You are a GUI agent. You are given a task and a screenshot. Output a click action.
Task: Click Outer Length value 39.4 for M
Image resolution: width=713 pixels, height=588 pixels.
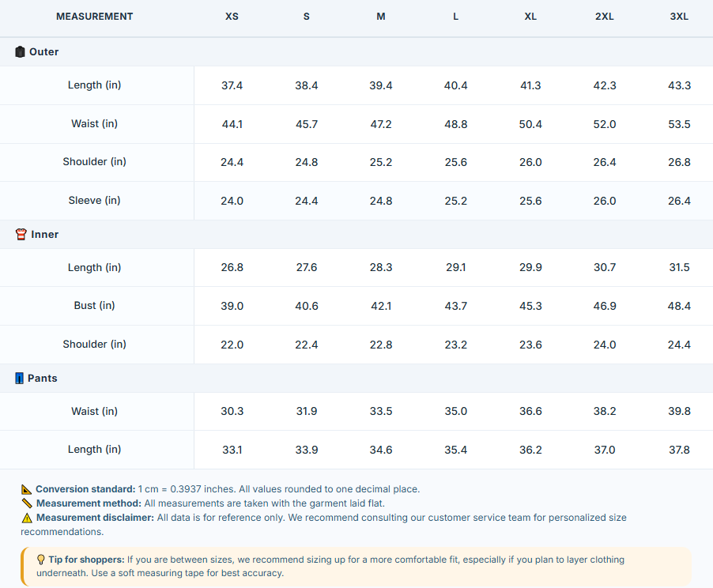(x=380, y=85)
